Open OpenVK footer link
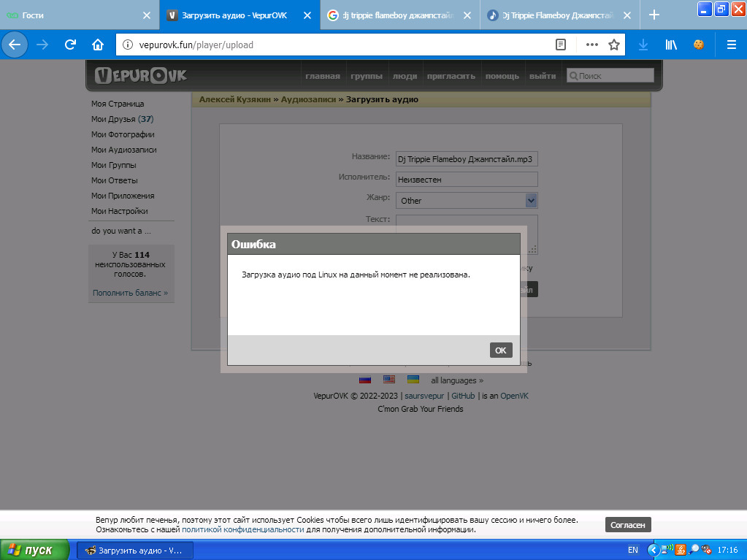This screenshot has width=747, height=560. click(x=514, y=396)
